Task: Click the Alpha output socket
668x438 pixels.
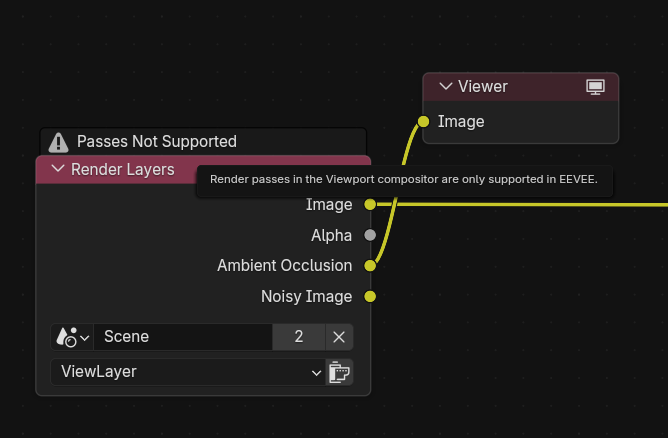Action: coord(370,235)
